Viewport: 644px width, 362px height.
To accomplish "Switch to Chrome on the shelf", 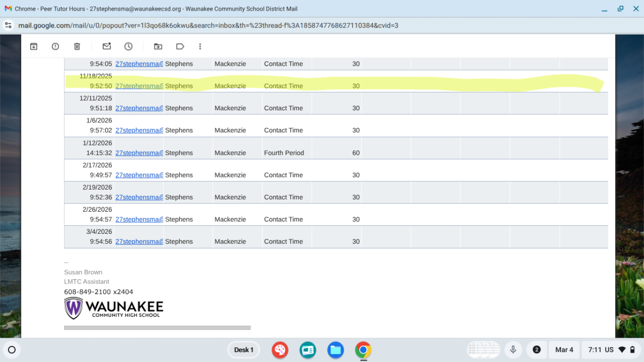I will 363,350.
